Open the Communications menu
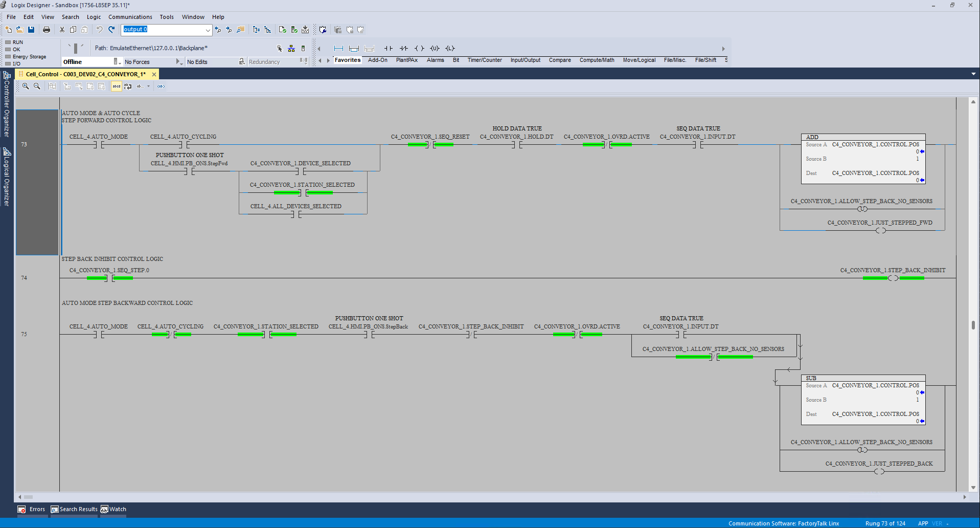The image size is (980, 528). coord(130,16)
